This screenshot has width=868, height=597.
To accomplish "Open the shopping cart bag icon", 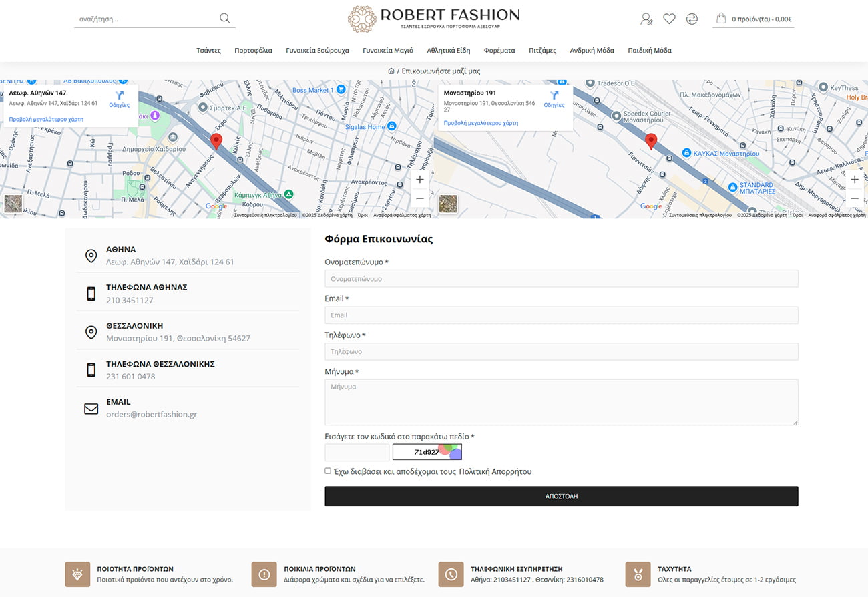I will (721, 18).
